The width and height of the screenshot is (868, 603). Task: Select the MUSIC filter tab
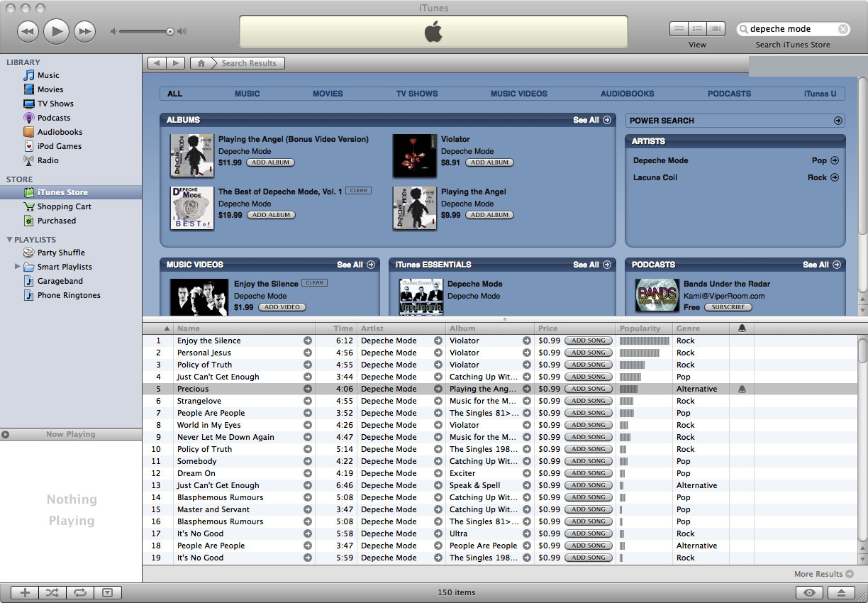[247, 94]
